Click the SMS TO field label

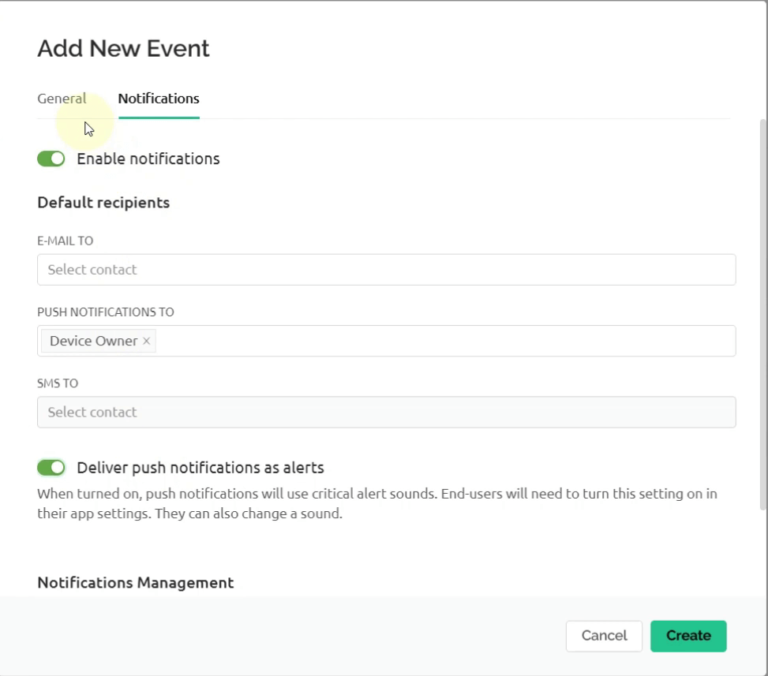57,383
